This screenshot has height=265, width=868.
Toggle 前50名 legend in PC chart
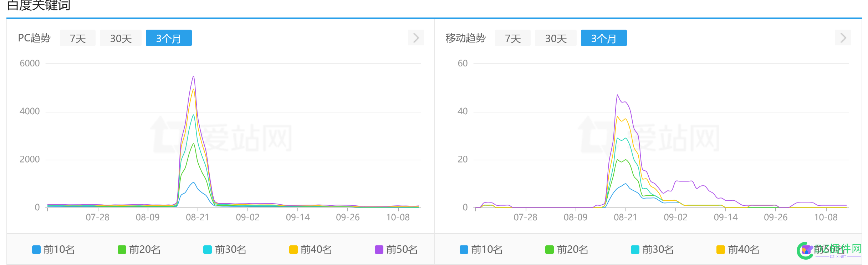click(396, 250)
